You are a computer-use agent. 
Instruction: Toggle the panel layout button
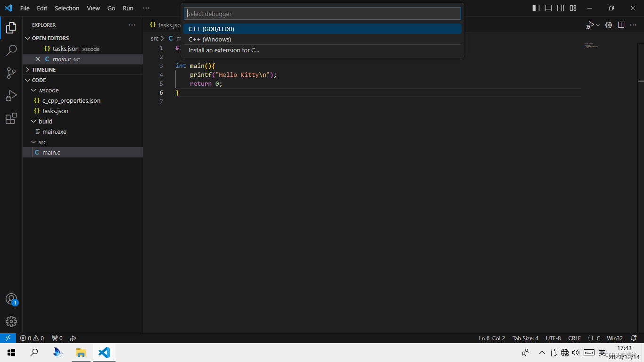click(548, 8)
